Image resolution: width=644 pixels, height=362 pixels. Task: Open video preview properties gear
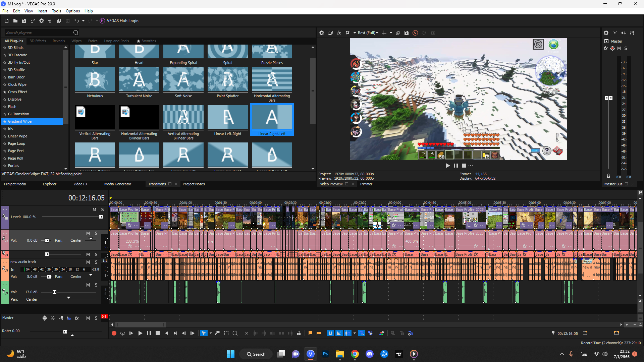tap(322, 33)
